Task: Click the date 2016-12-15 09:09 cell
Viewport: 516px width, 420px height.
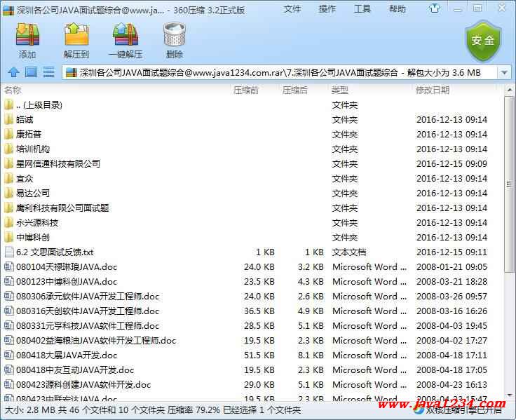Action: [451, 163]
